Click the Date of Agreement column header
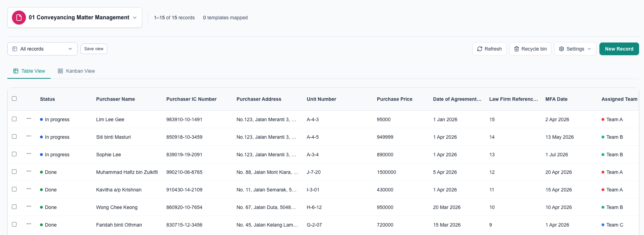 [x=457, y=99]
